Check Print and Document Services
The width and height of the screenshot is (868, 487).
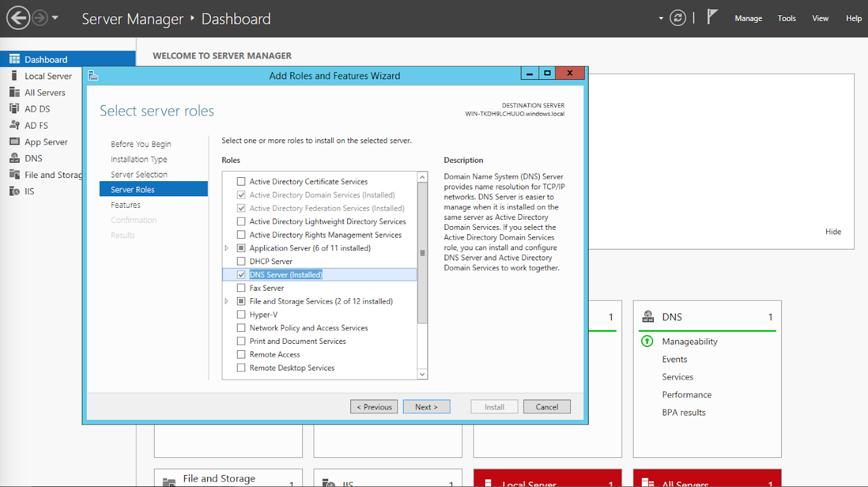coord(241,341)
